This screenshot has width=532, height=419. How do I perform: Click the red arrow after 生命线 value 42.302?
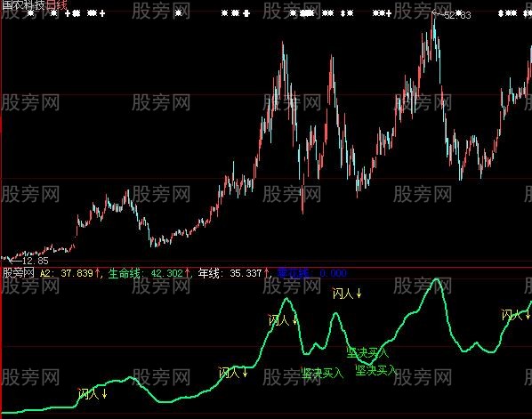coord(188,273)
